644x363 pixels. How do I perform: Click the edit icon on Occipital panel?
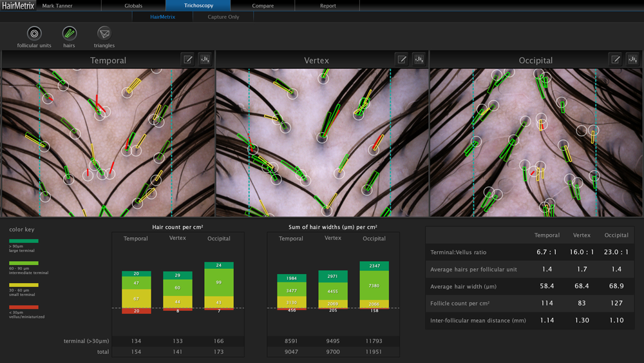(616, 59)
